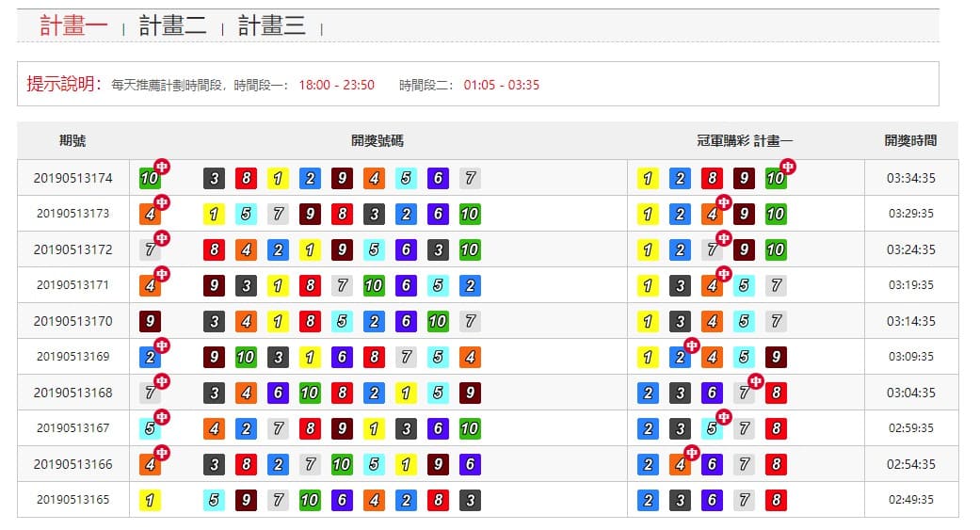Click issue number 20190513169
This screenshot has height=530, width=980.
[73, 357]
